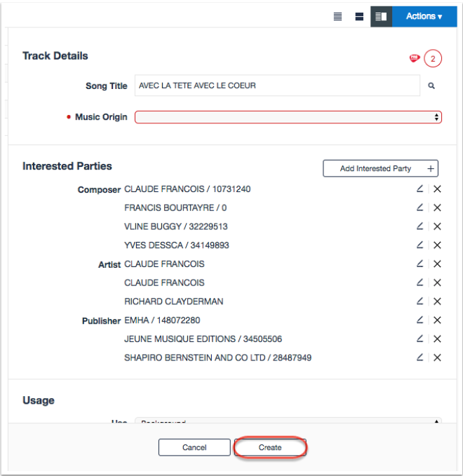Edit first Artist CLAUDE FRANCOIS entry

(420, 264)
